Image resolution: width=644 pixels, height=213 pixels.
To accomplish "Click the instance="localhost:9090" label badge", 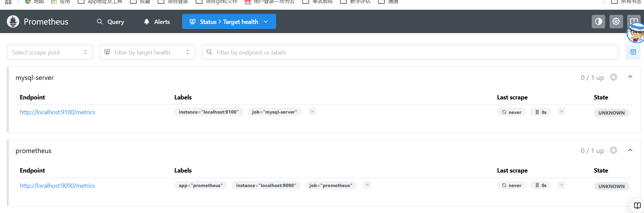I will [266, 185].
